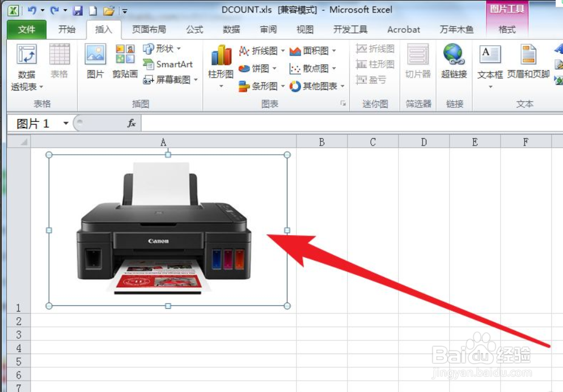This screenshot has width=563, height=392.
Task: Expand the 数据透视表 dropdown arrow
Action: click(x=41, y=87)
